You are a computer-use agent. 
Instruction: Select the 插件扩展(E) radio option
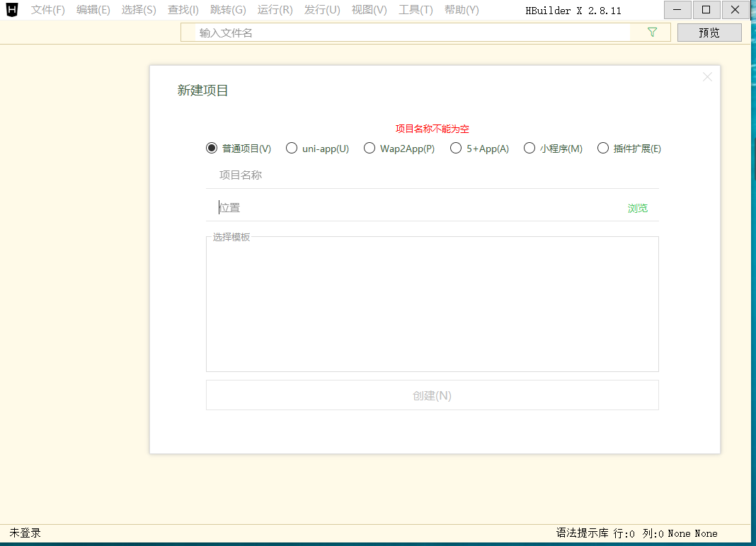(x=629, y=149)
